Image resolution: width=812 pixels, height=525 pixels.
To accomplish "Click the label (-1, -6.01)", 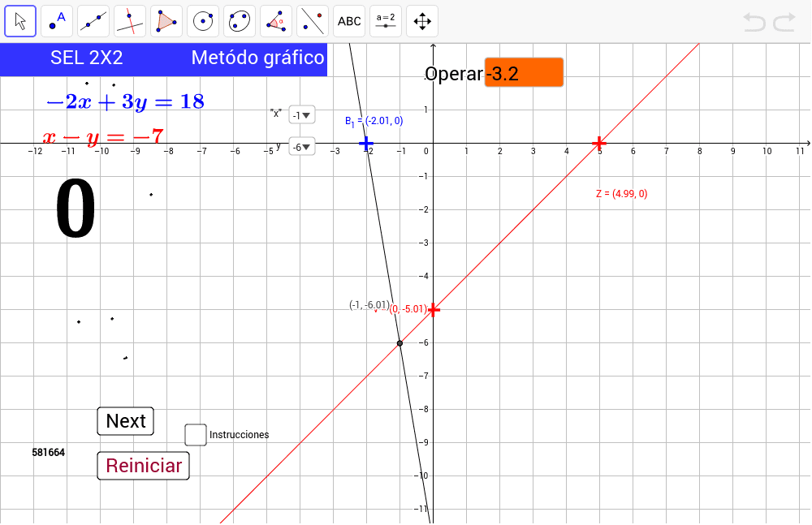I will tap(369, 305).
